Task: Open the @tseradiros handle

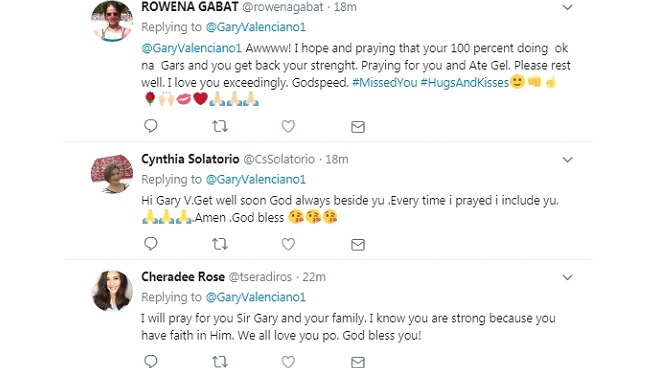Action: click(x=260, y=277)
